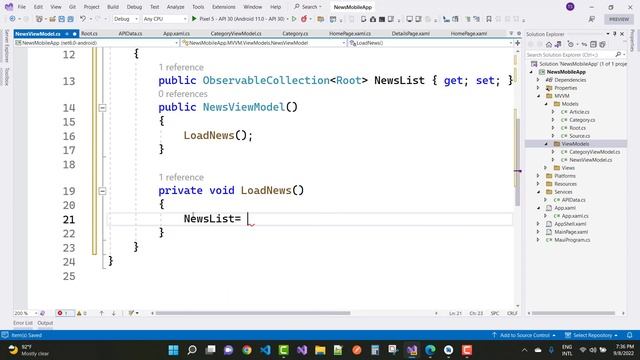640x360 pixels.
Task: Open Microsoft Edge from the taskbar
Action: point(430,350)
